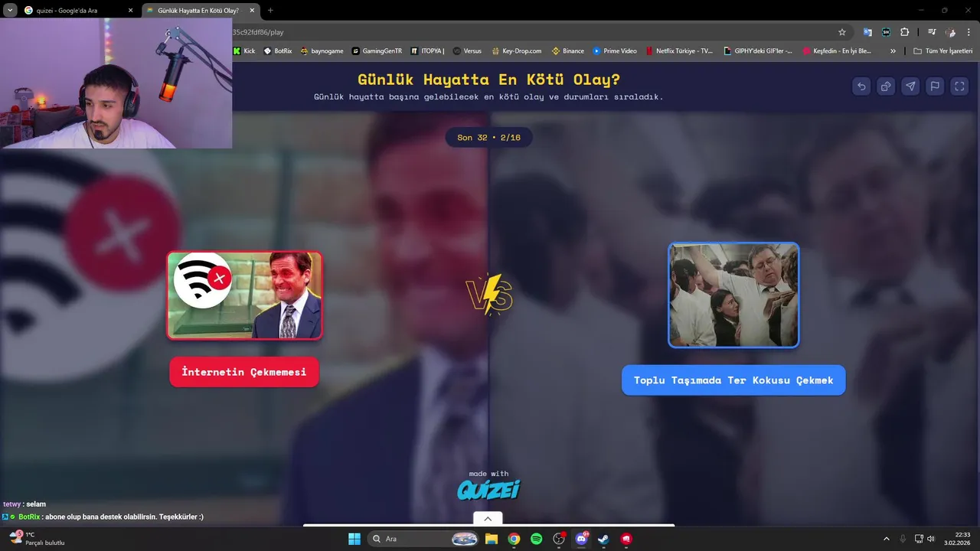Click the Son 32 • 2/16 progress pill
The image size is (980, 551).
488,138
